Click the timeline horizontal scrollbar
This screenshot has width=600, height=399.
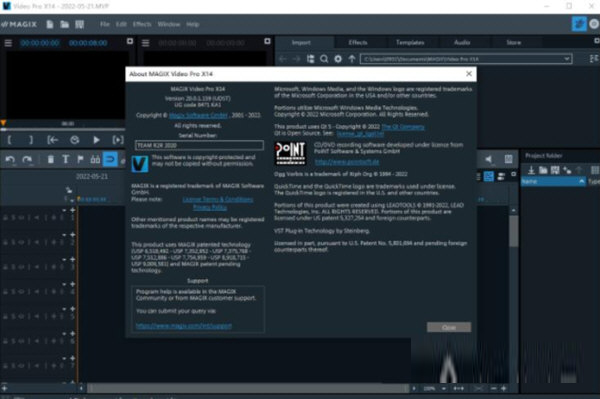point(248,389)
